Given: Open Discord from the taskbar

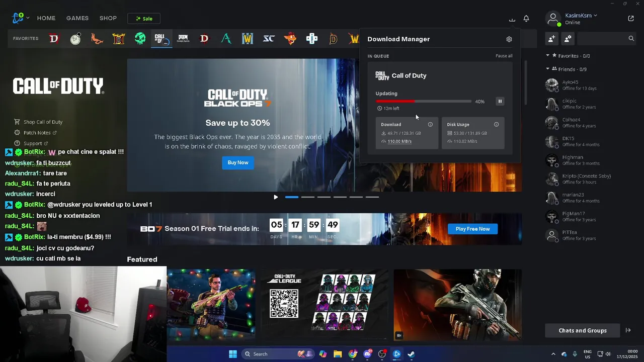Looking at the screenshot, I should point(367,354).
